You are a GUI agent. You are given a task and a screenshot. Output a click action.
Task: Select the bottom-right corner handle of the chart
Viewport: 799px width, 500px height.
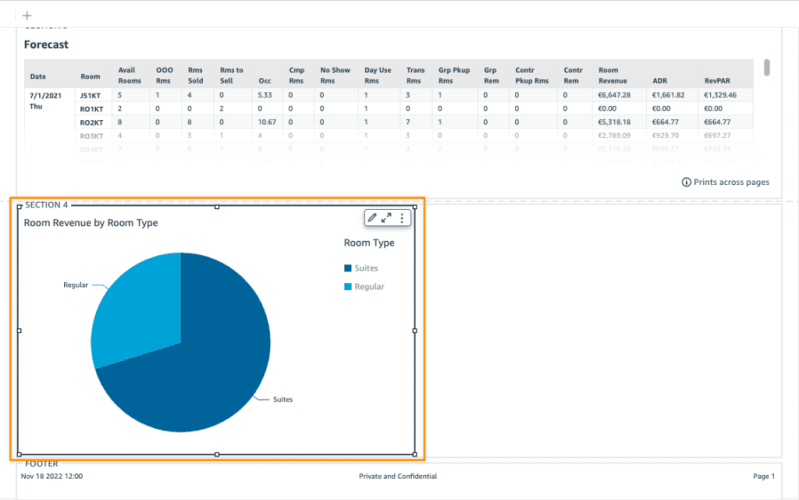415,454
